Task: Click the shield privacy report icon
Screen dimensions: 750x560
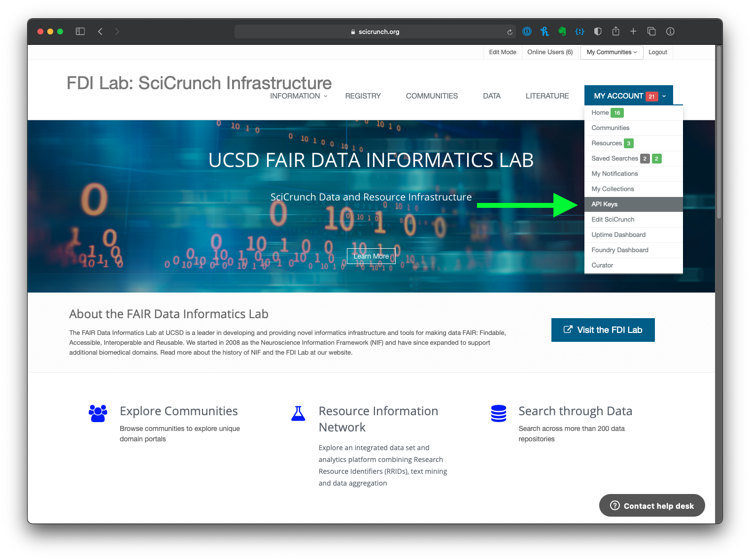Action: [598, 32]
